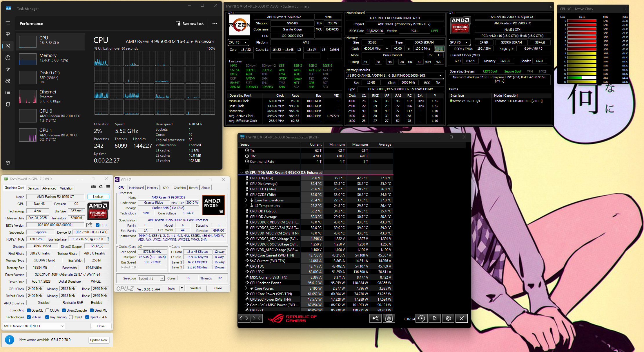The image size is (644, 352).
Task: Switch to Advanced tab in GPU-Z
Action: [49, 188]
